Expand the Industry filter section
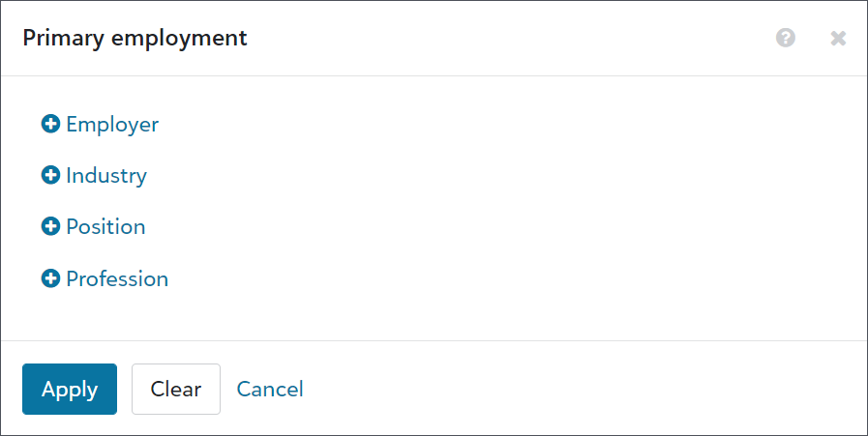This screenshot has height=436, width=868. click(94, 175)
